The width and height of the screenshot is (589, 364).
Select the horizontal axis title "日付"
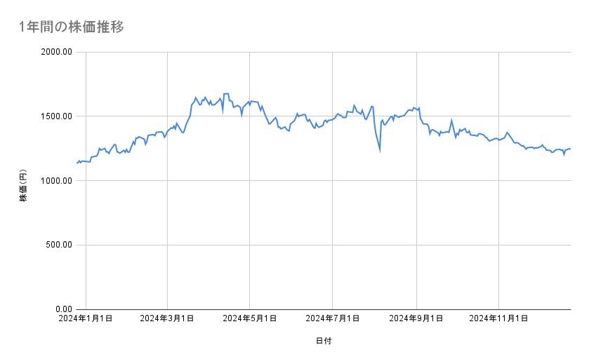324,341
